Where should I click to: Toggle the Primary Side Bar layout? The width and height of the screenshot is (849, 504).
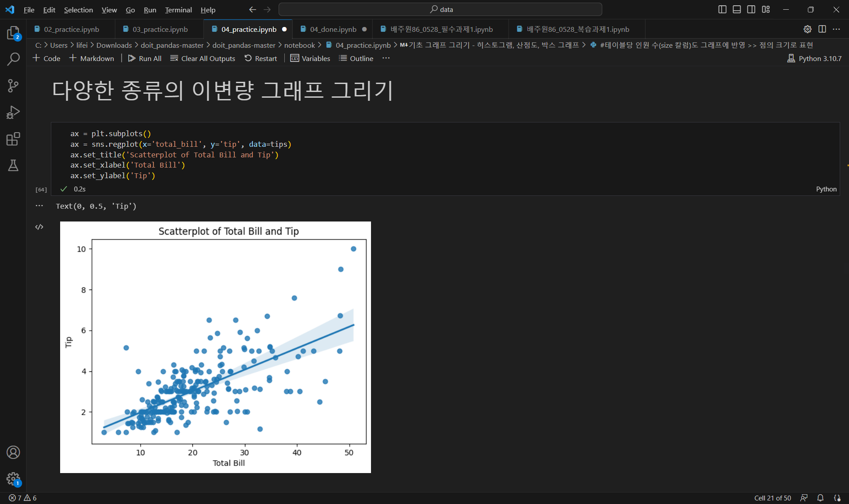point(722,9)
